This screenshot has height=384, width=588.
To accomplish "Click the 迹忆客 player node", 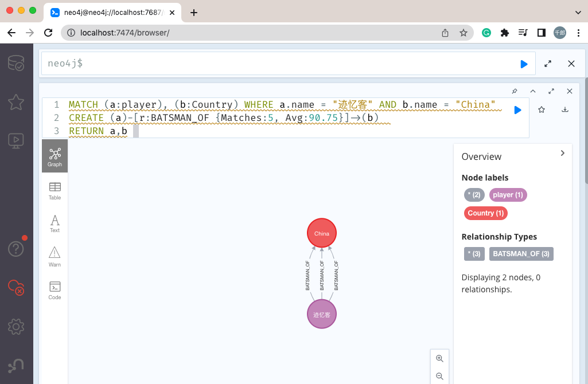I will (322, 314).
